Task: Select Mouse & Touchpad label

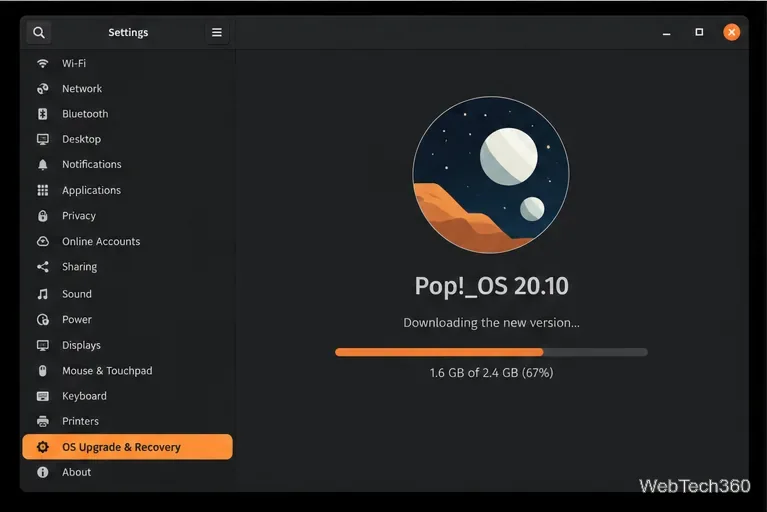Action: (x=107, y=371)
